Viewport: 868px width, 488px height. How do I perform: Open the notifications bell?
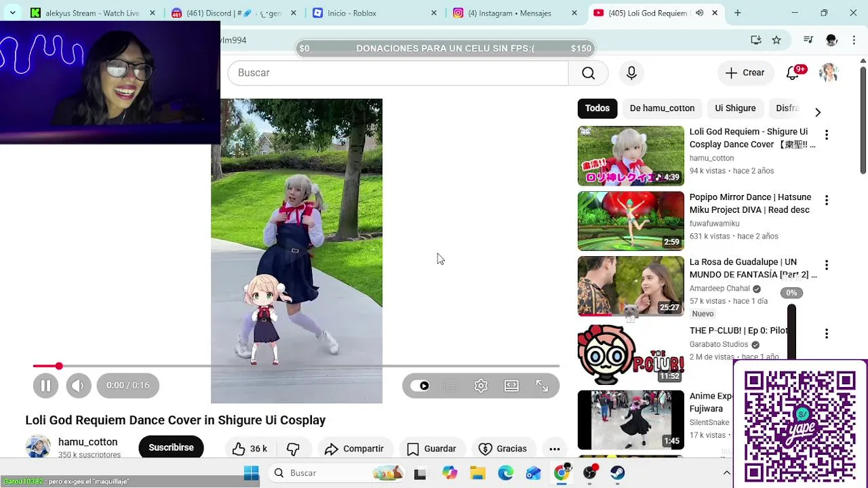click(x=793, y=73)
